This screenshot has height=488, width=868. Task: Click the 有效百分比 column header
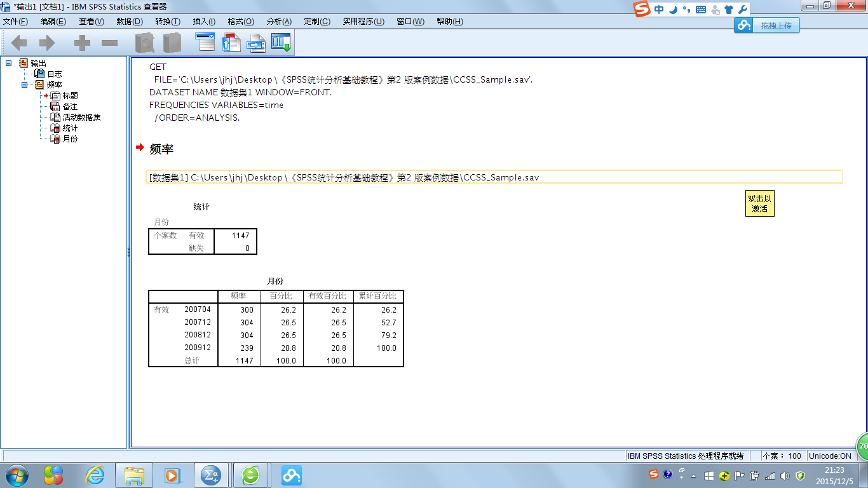point(328,297)
